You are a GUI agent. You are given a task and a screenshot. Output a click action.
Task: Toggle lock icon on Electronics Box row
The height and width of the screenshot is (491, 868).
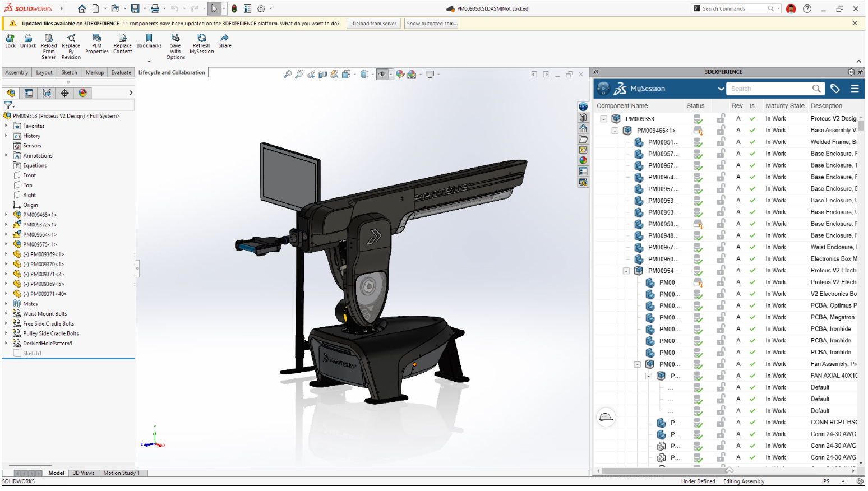coord(721,259)
